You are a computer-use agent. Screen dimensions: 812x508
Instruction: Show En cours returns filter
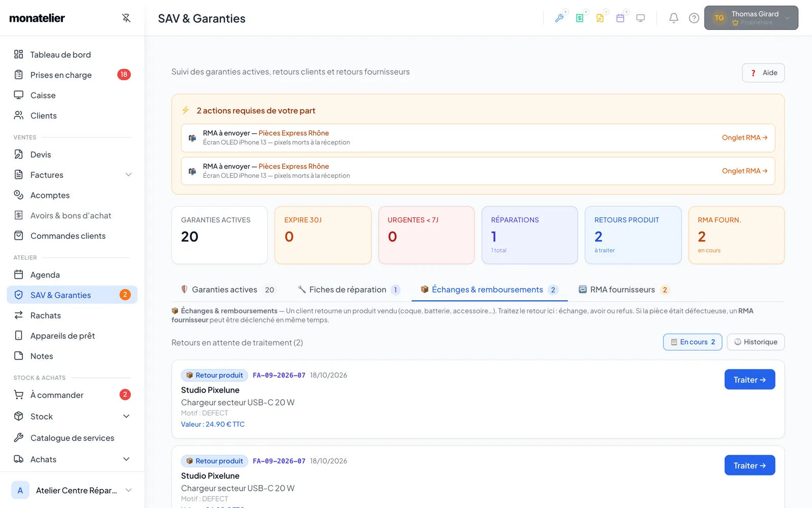pyautogui.click(x=693, y=342)
